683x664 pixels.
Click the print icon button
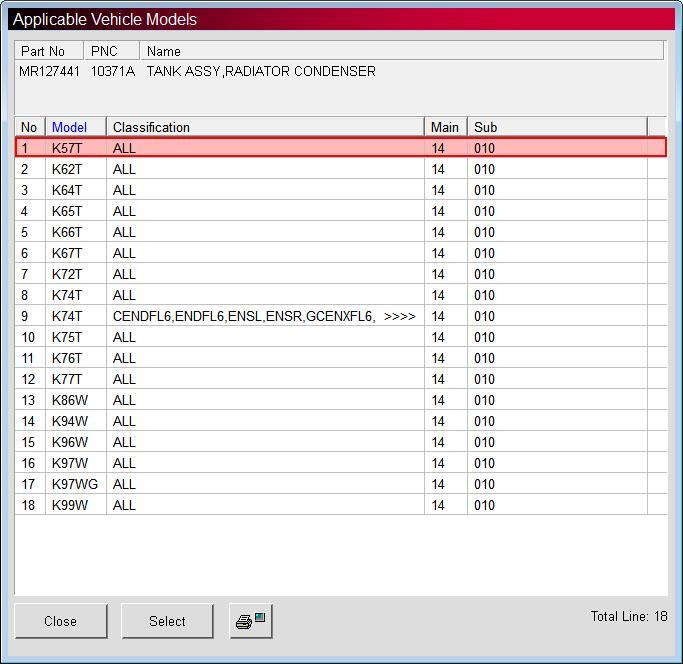(x=251, y=621)
